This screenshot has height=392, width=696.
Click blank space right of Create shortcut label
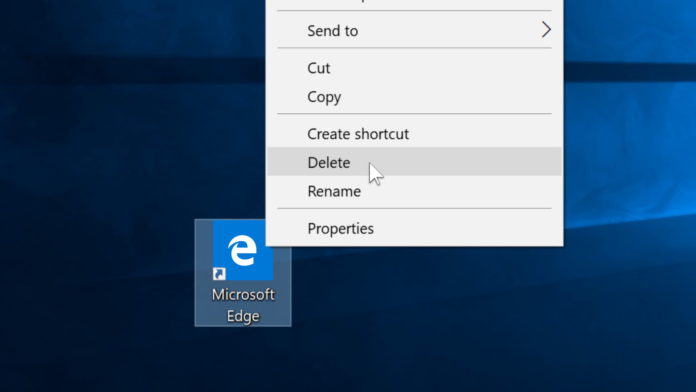(484, 134)
